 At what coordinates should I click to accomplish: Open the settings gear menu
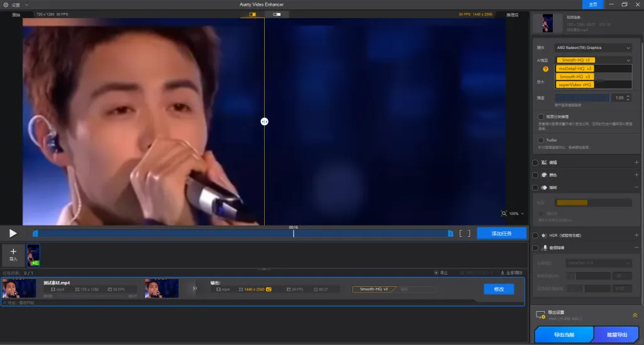[6, 4]
